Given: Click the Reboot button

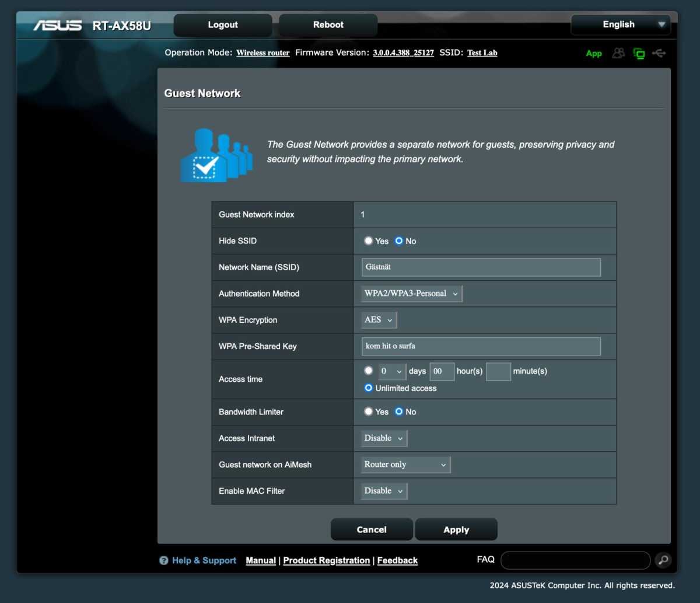Looking at the screenshot, I should [328, 25].
